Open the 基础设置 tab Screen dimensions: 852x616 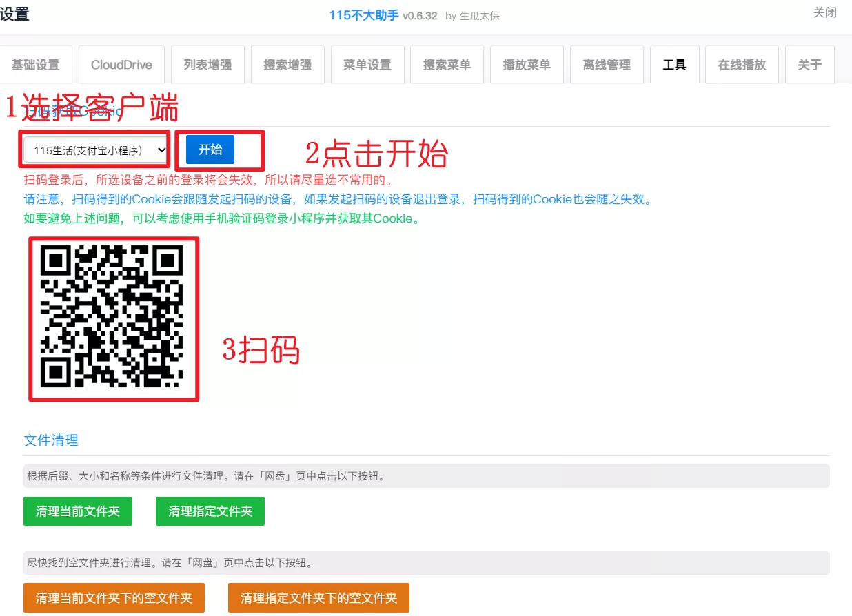point(35,65)
